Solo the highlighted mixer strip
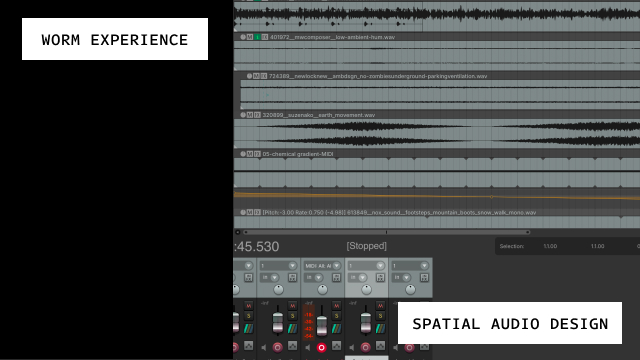The width and height of the screenshot is (640, 360). 380,316
